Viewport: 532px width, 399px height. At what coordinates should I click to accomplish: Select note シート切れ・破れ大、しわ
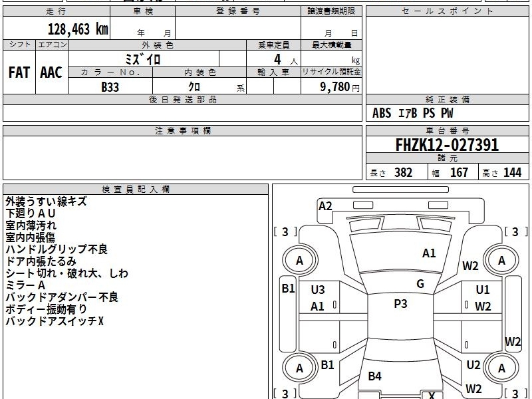pyautogui.click(x=67, y=273)
